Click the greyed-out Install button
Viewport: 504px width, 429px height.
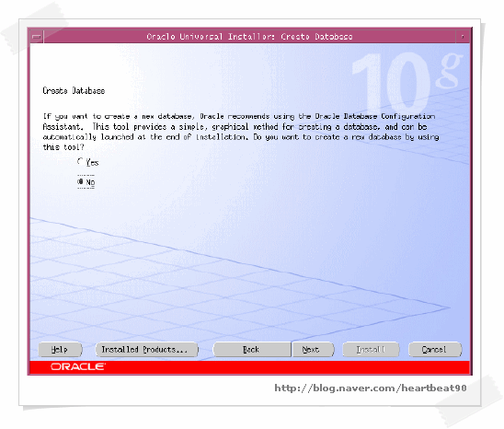(371, 350)
